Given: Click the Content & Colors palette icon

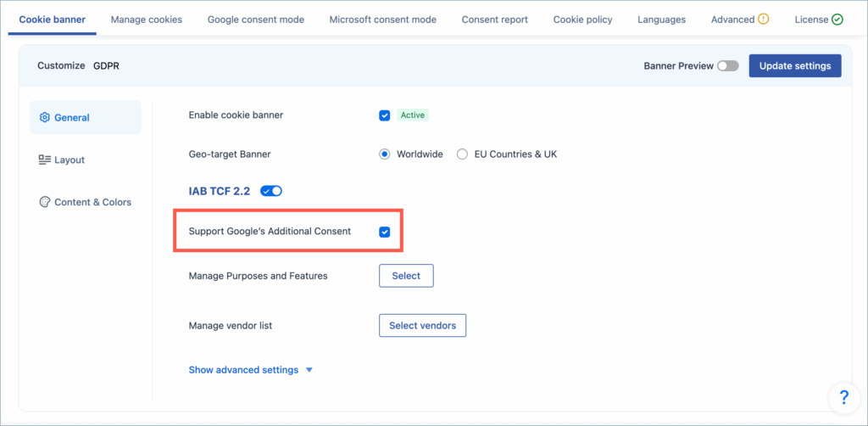Looking at the screenshot, I should click(45, 202).
